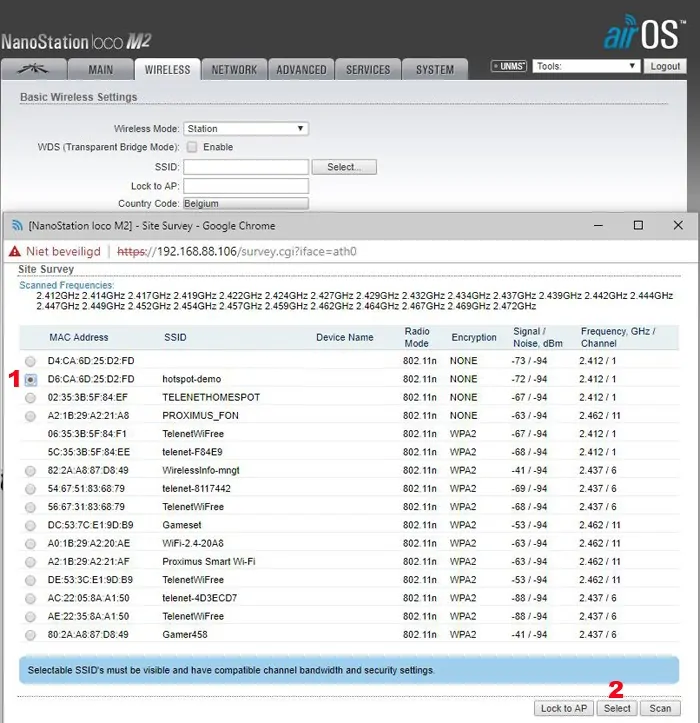Screen dimensions: 700x723
Task: Switch to the NETWORK tab
Action: click(x=234, y=70)
